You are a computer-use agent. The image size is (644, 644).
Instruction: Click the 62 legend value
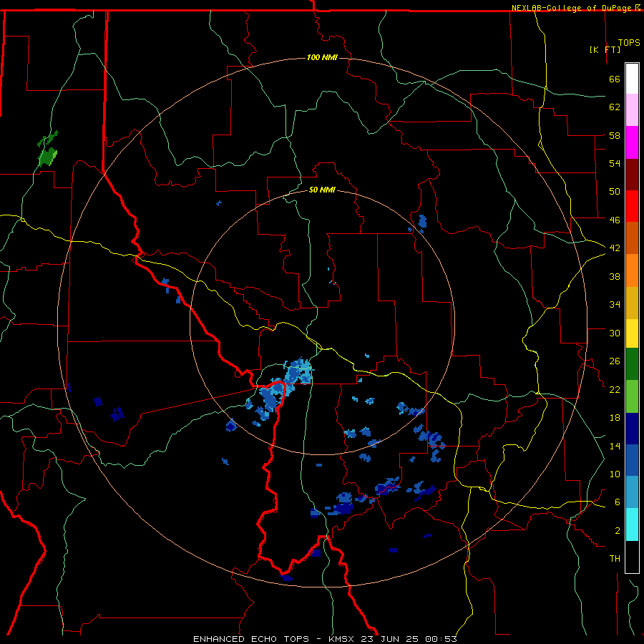coord(615,107)
